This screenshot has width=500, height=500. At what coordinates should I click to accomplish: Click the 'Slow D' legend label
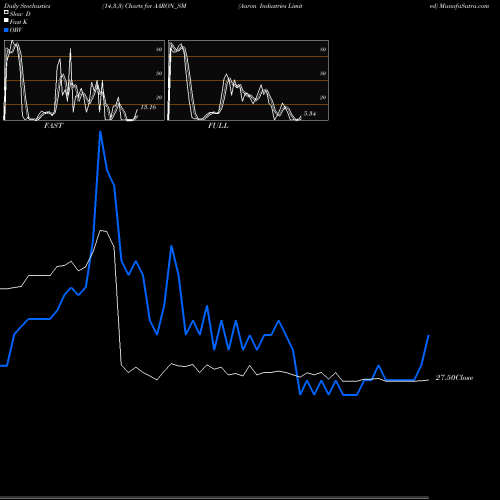click(x=20, y=14)
